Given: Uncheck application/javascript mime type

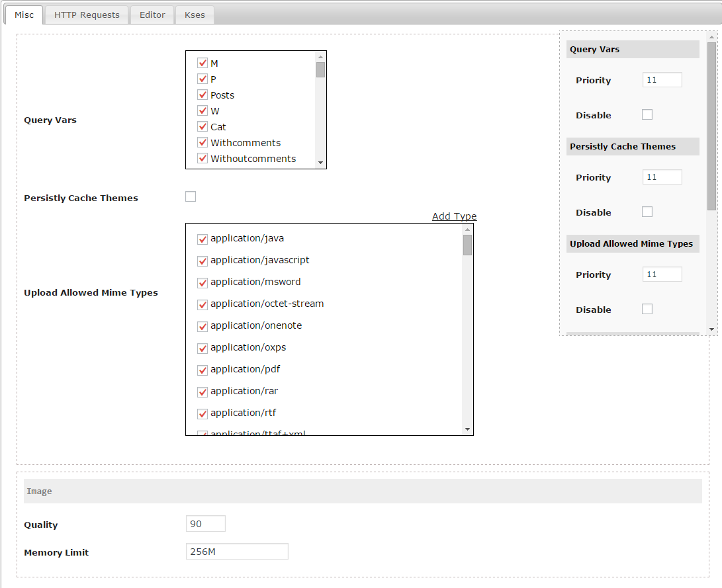Looking at the screenshot, I should [x=202, y=261].
